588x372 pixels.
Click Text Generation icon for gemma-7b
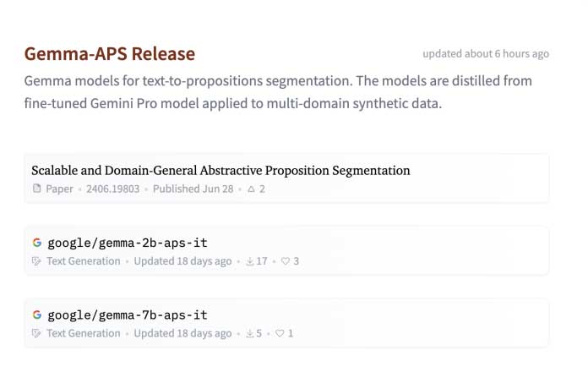coord(36,333)
